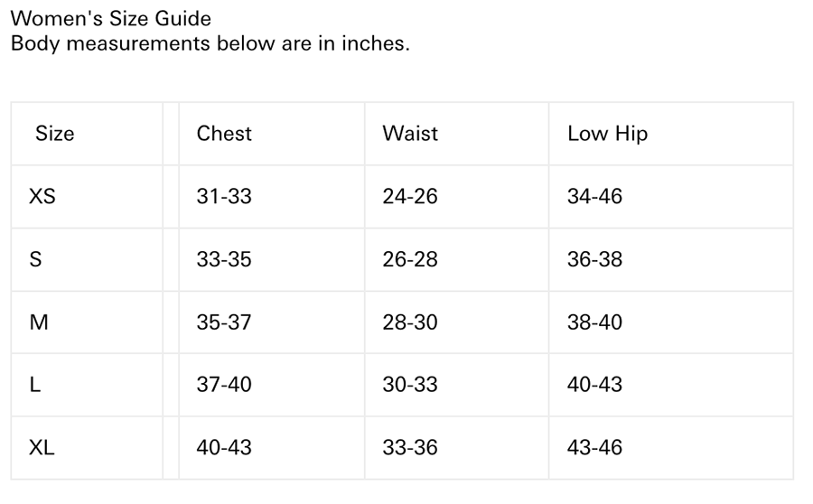The height and width of the screenshot is (504, 813).
Task: Select the S waist value 26-28
Action: pos(410,259)
